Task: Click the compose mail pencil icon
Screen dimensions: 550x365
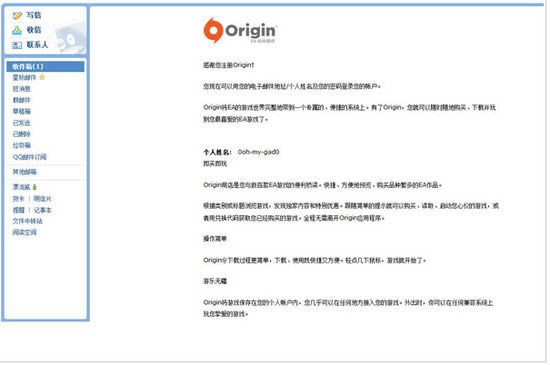Action: 17,15
